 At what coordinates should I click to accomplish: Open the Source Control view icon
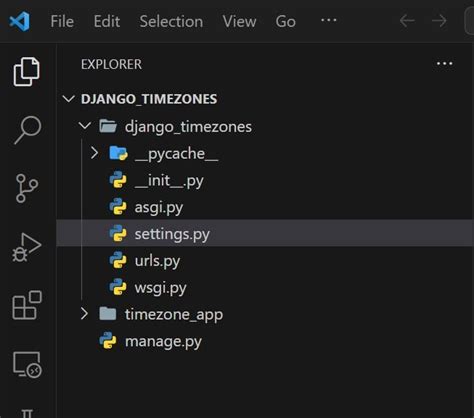(x=26, y=188)
